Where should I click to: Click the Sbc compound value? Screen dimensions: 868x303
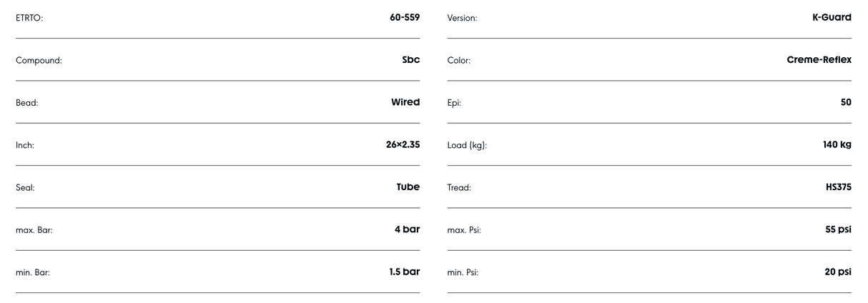pyautogui.click(x=410, y=60)
